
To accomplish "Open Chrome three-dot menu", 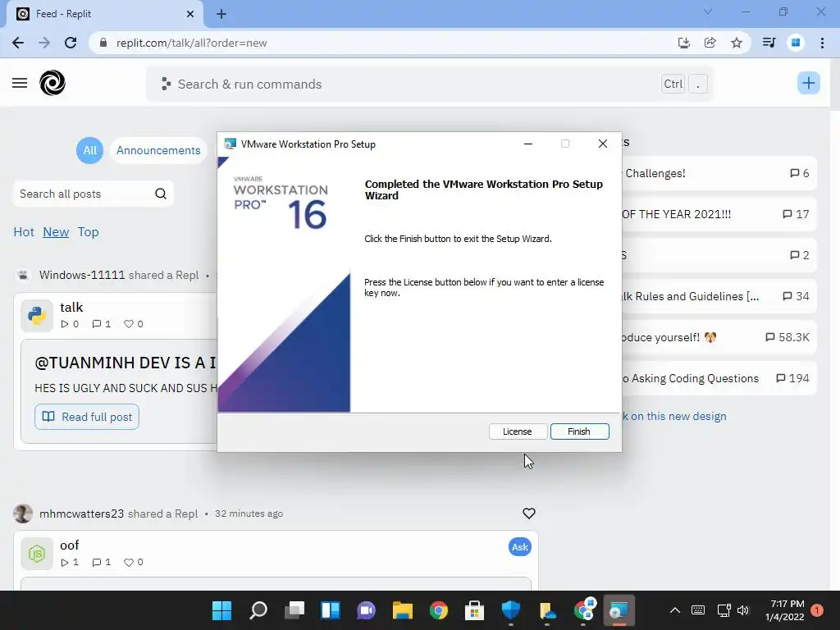I will tap(822, 43).
